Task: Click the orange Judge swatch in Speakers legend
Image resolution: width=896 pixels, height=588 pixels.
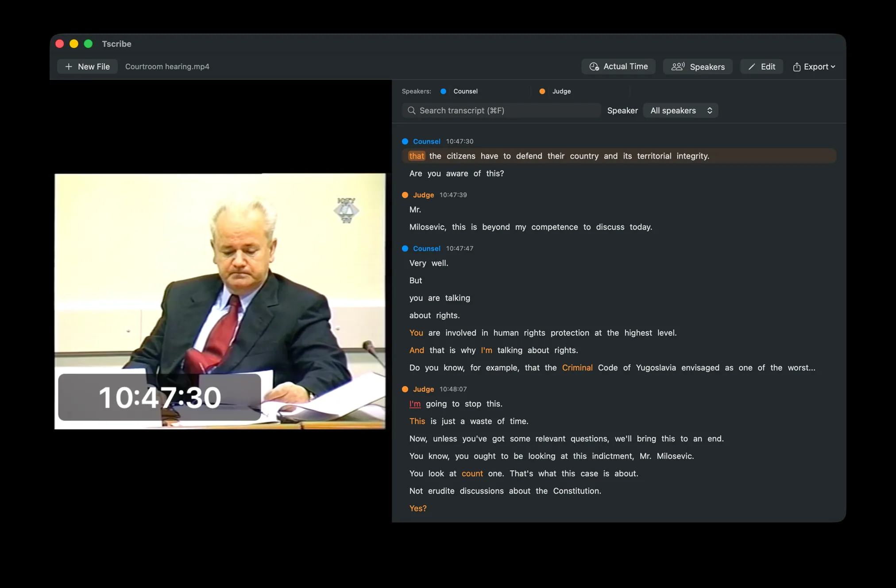Action: tap(542, 91)
